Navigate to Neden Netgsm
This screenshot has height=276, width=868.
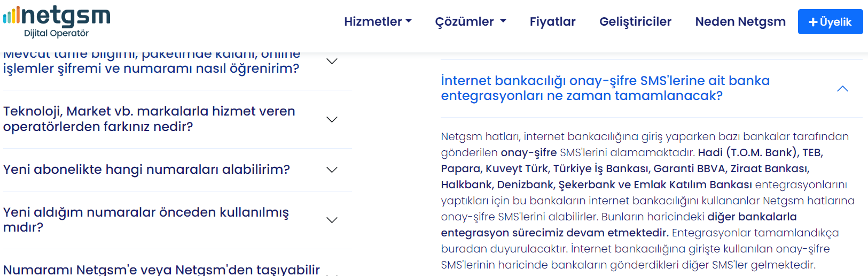click(x=740, y=22)
